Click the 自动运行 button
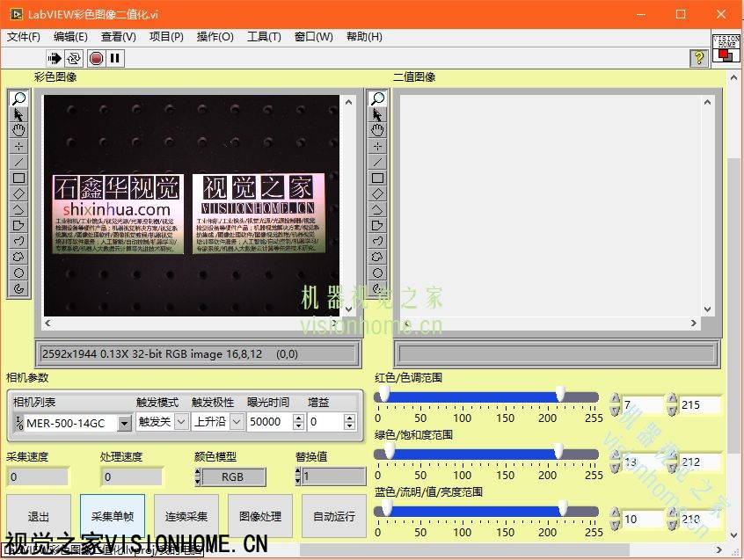The width and height of the screenshot is (744, 560). pyautogui.click(x=334, y=516)
